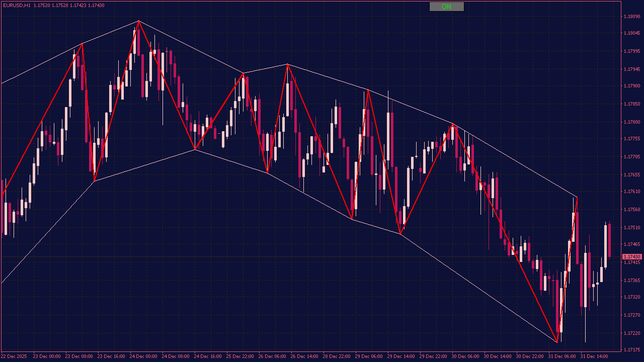Click the horizontal current price line
This screenshot has height=362, width=644.
(302, 256)
